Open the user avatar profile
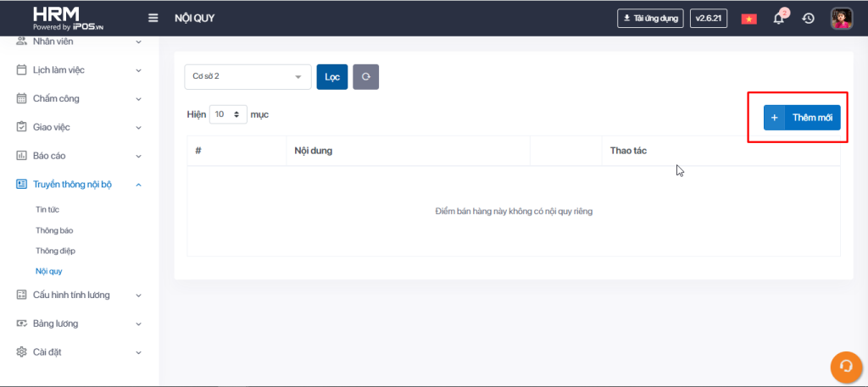Image resolution: width=868 pixels, height=387 pixels. click(x=841, y=19)
